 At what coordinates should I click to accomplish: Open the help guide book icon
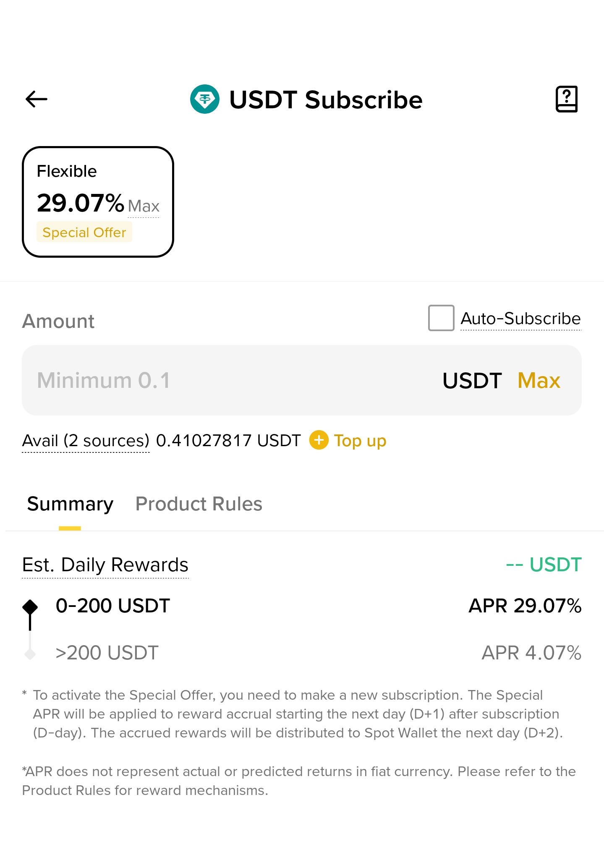(x=566, y=99)
